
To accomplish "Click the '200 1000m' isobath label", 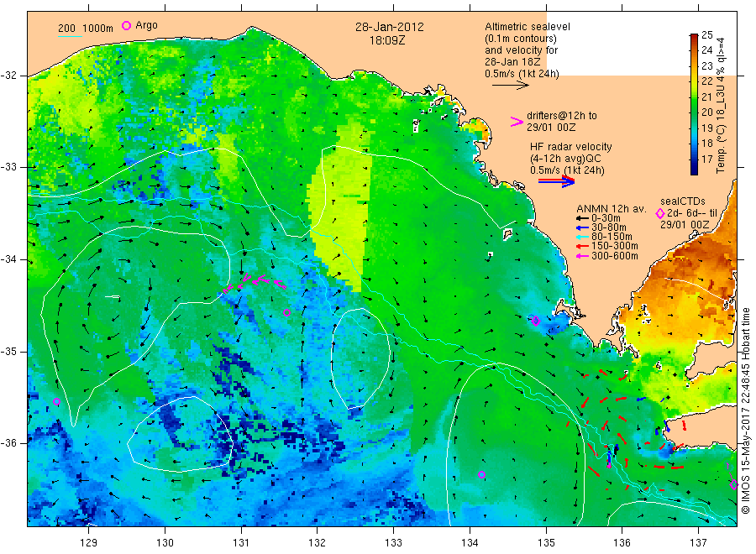I will (x=86, y=28).
